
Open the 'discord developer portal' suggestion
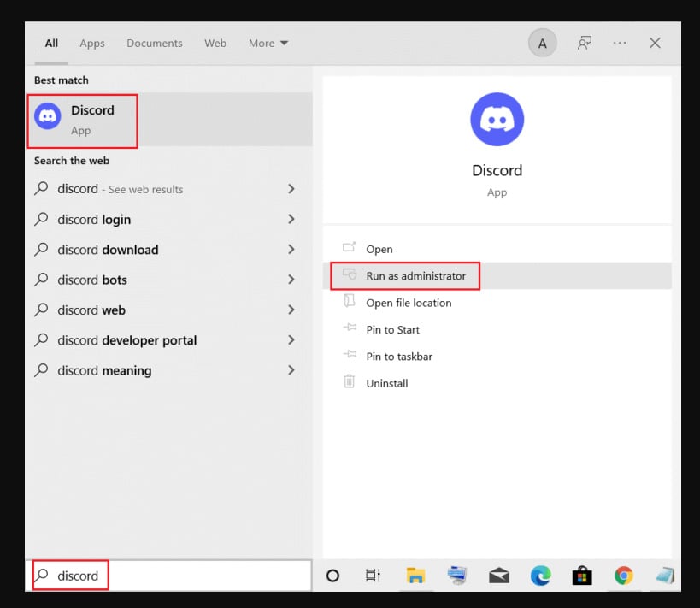coord(126,340)
